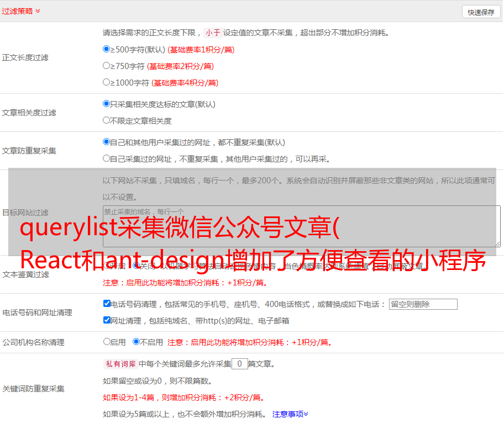Enable 公司机构名称清理 with 启用 option

click(x=107, y=342)
